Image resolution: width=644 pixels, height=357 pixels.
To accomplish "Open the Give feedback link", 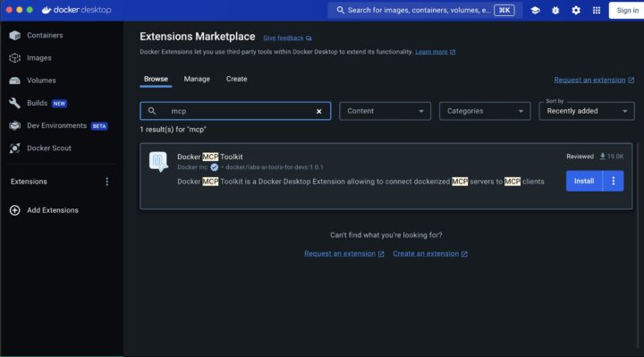I will click(284, 38).
